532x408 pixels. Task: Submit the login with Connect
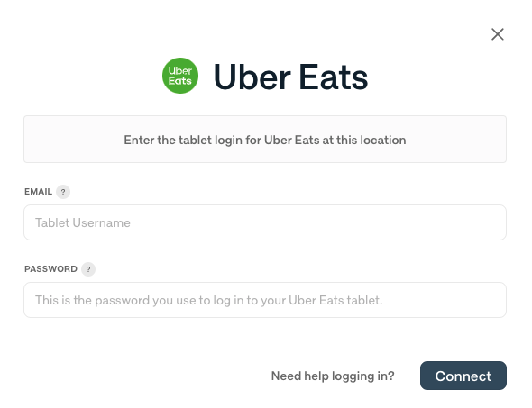pyautogui.click(x=463, y=376)
